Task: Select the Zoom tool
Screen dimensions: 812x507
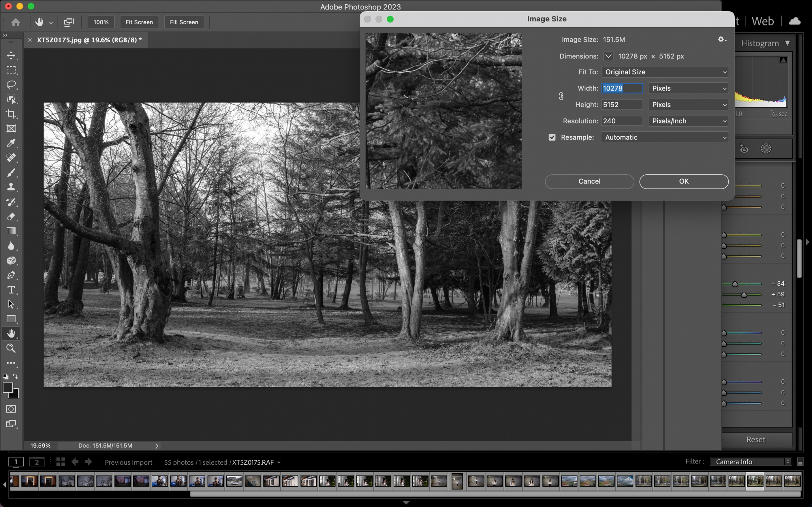Action: tap(11, 348)
